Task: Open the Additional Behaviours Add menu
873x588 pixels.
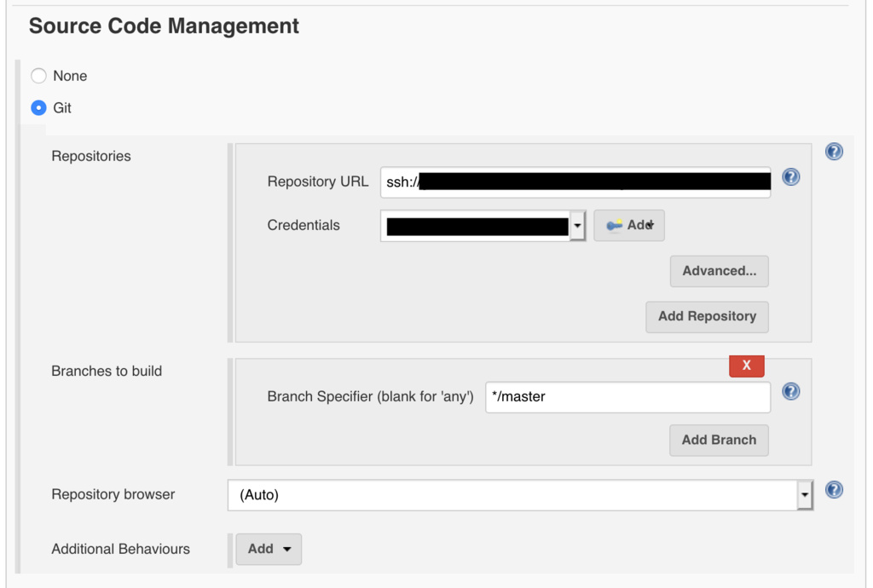Action: pos(269,549)
